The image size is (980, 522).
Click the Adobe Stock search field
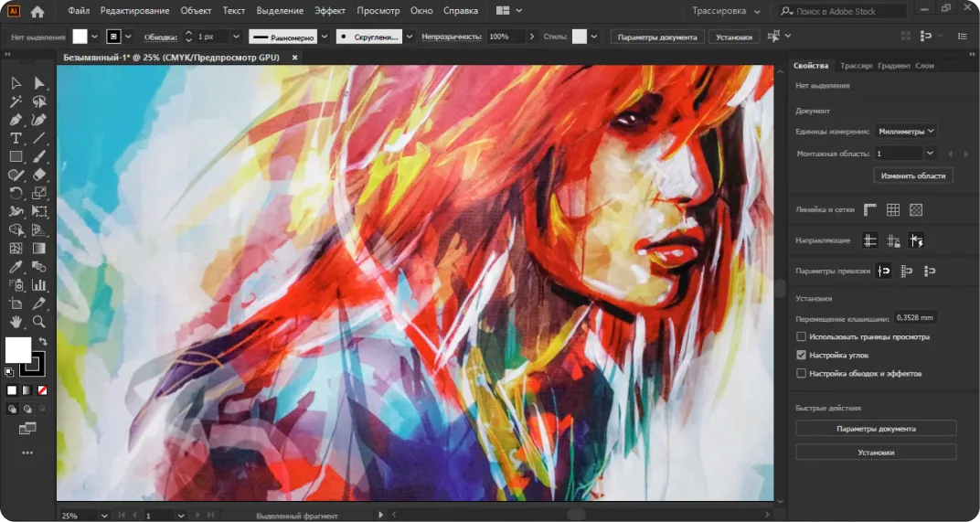(x=843, y=11)
